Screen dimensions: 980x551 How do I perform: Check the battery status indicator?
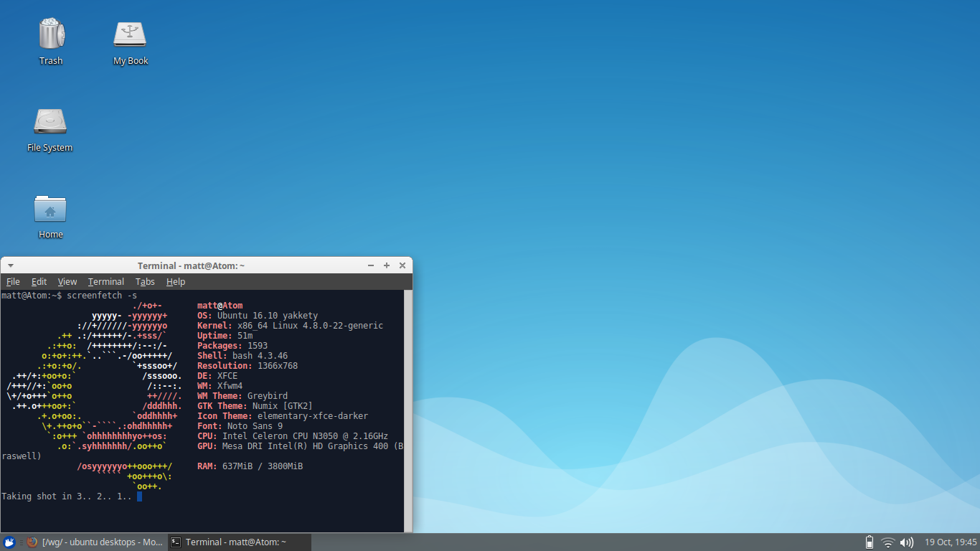tap(870, 542)
